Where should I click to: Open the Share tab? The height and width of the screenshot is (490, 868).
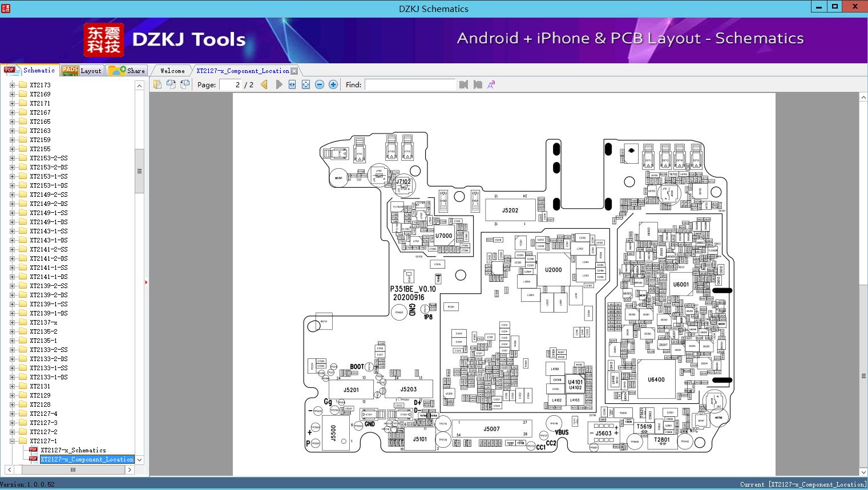[127, 71]
